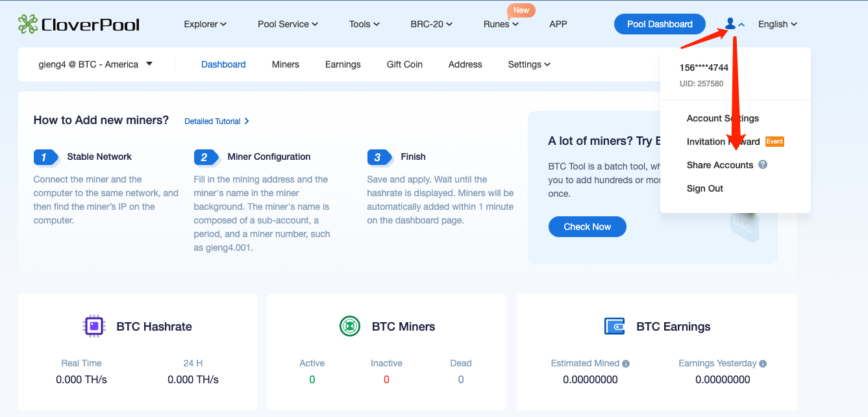Screen dimensions: 868x417
Task: Click the BTC Miners card title
Action: [x=403, y=327]
